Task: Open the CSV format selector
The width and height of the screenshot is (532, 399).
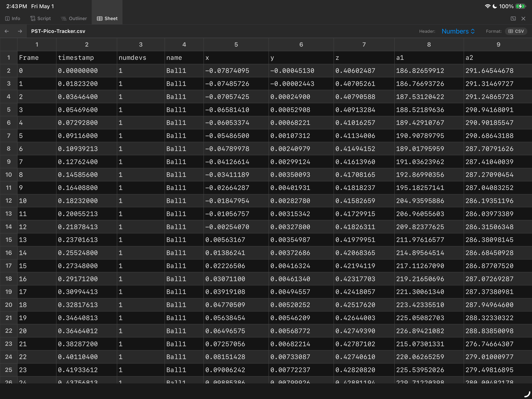Action: click(516, 31)
